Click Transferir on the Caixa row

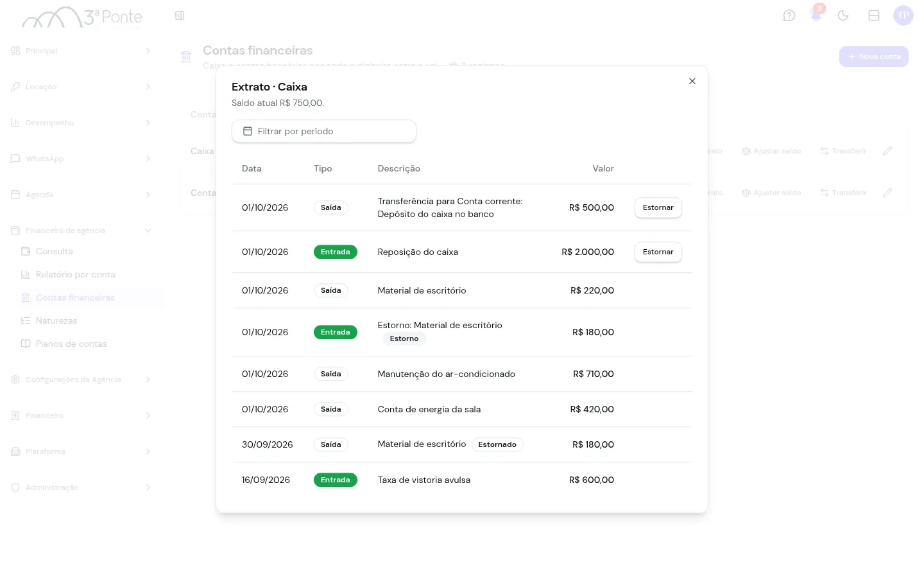pyautogui.click(x=843, y=151)
